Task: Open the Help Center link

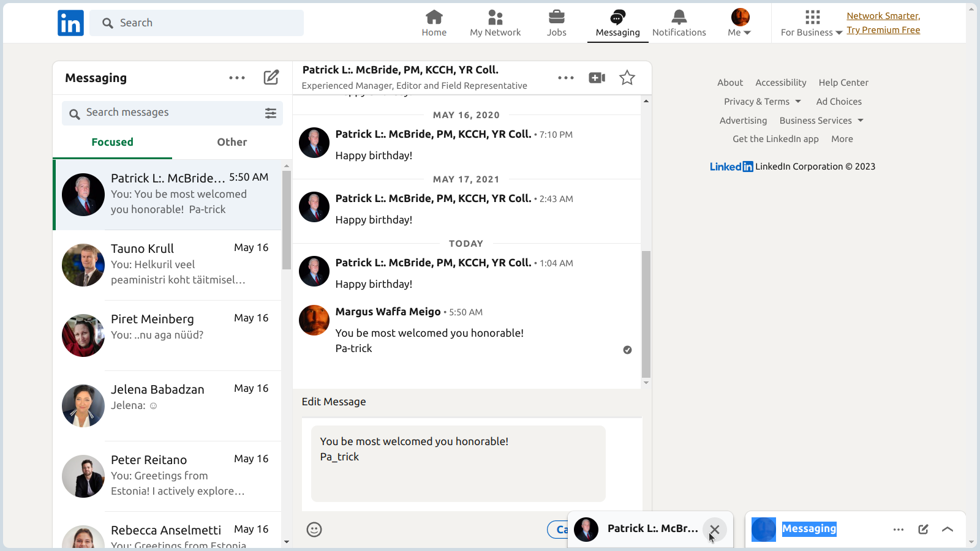Action: tap(843, 83)
